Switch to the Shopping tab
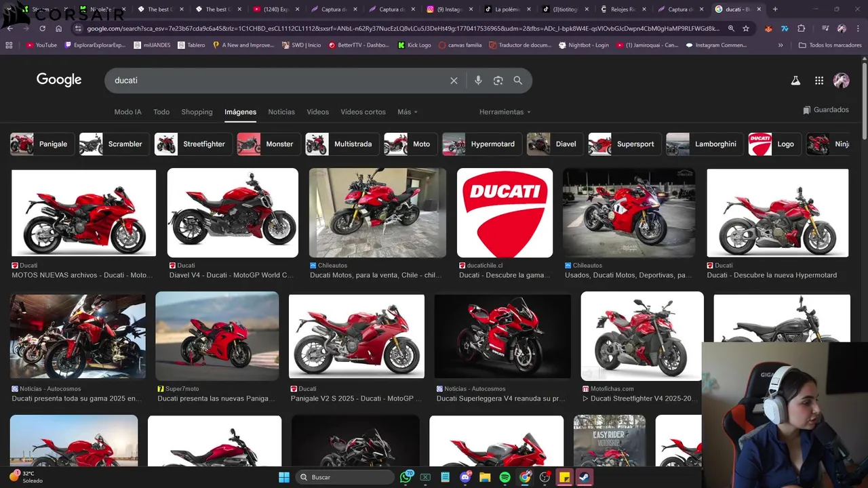The width and height of the screenshot is (868, 488). coord(197,112)
